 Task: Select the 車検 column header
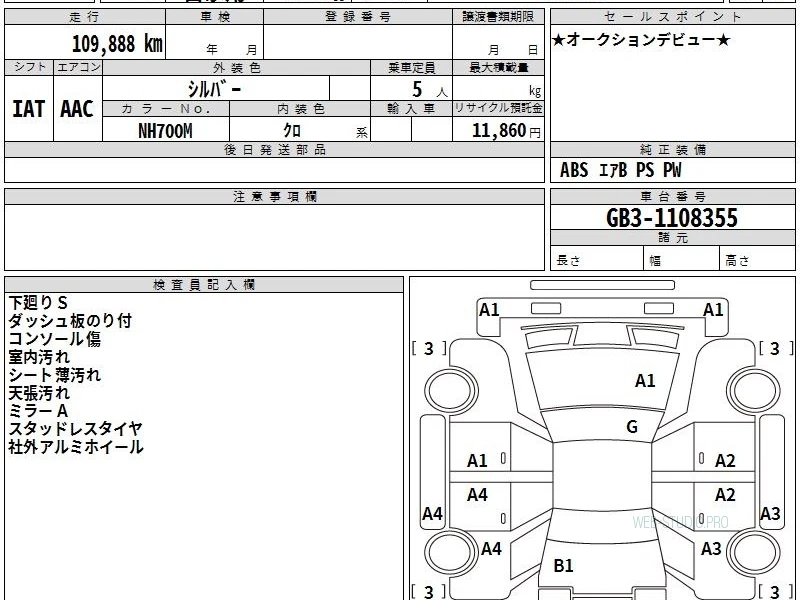pos(215,17)
